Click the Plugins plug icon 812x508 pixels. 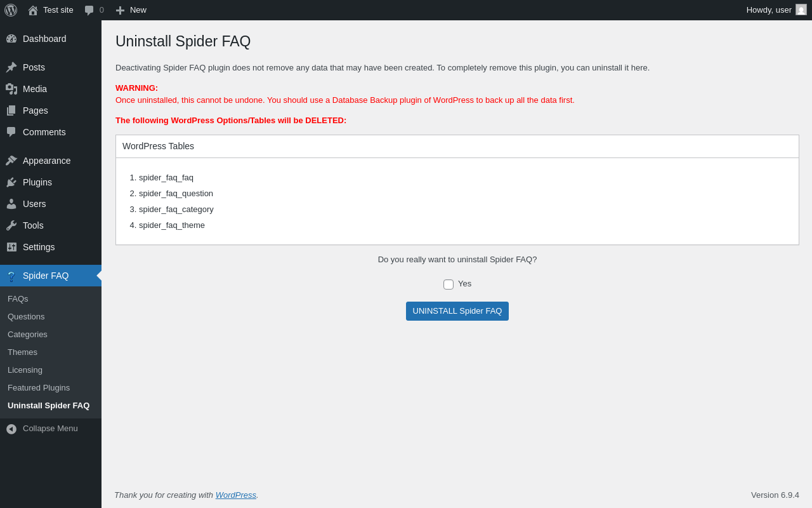click(x=11, y=182)
